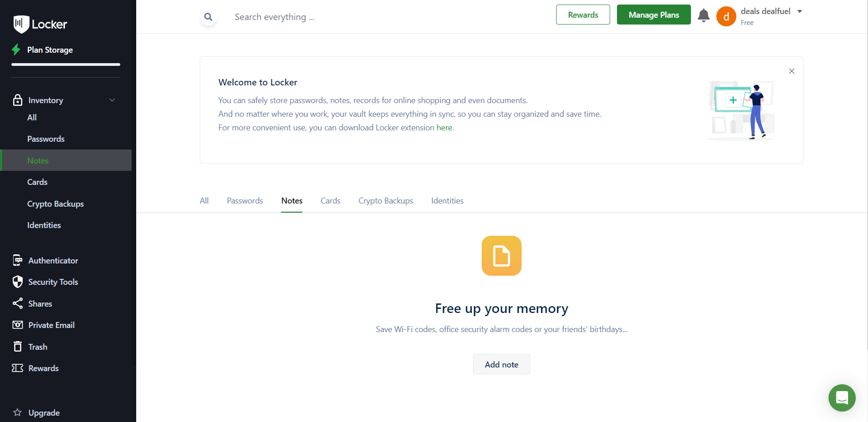Switch to the Crypto Backups tab
The image size is (868, 422).
point(386,201)
